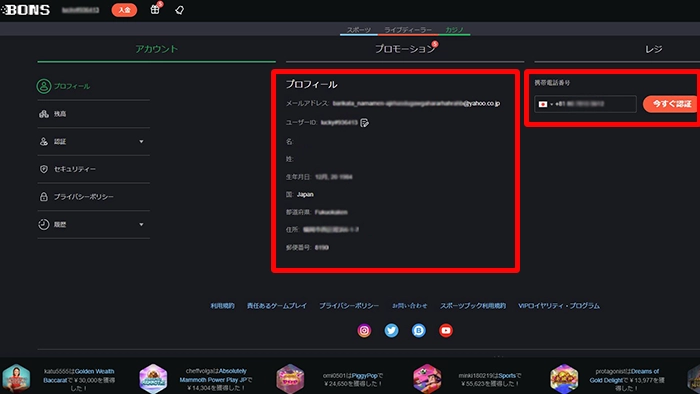Switch to カジノ tab
This screenshot has height=394, width=700.
pyautogui.click(x=454, y=30)
